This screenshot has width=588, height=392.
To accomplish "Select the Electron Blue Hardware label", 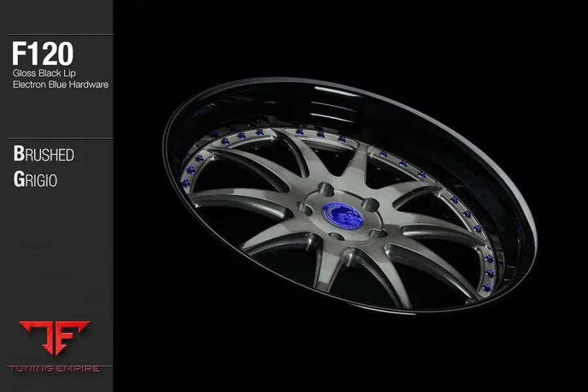I will [x=60, y=84].
